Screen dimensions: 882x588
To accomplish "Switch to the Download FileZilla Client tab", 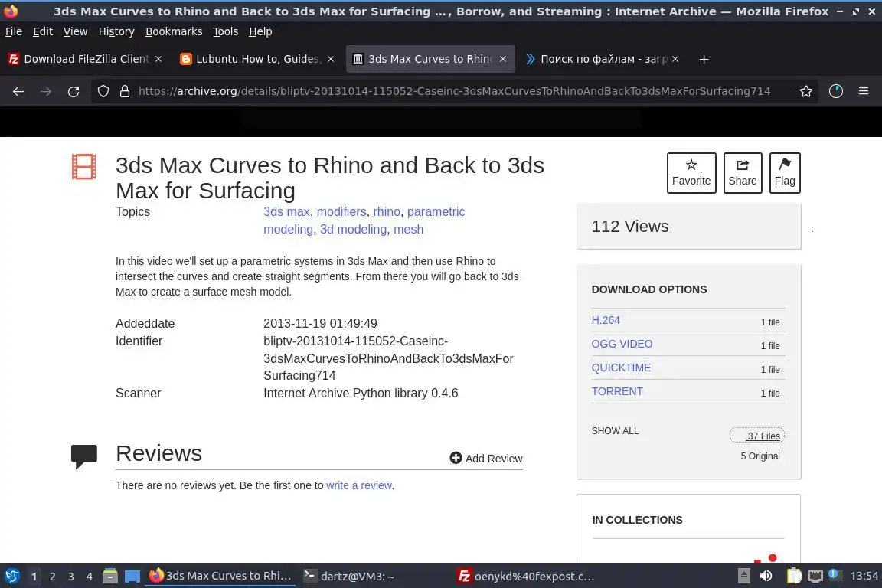I will coord(86,59).
